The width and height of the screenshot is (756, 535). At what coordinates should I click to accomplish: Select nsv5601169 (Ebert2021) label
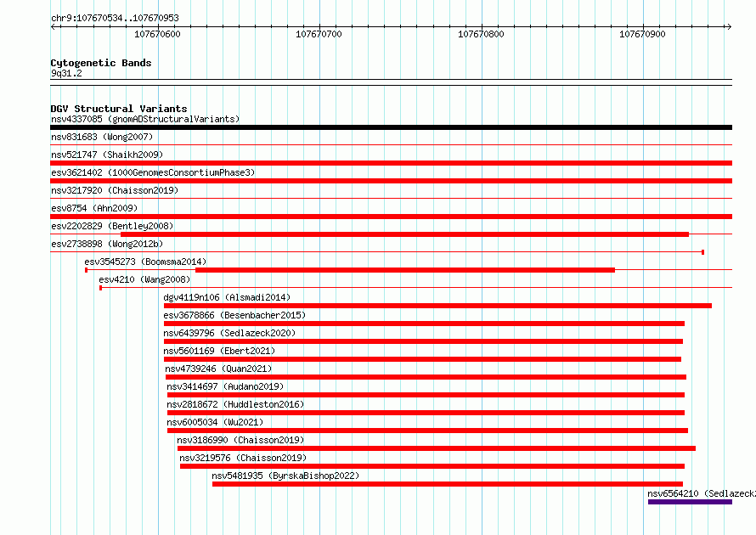(x=219, y=351)
